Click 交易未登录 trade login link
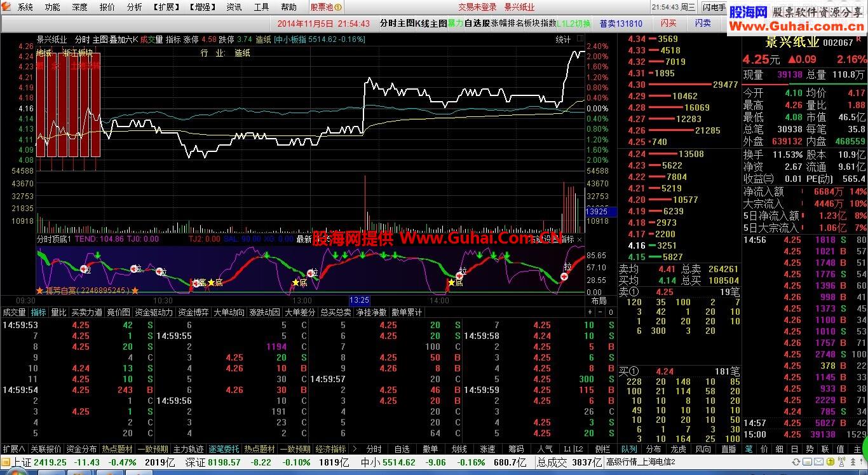868x475 pixels. pyautogui.click(x=478, y=7)
